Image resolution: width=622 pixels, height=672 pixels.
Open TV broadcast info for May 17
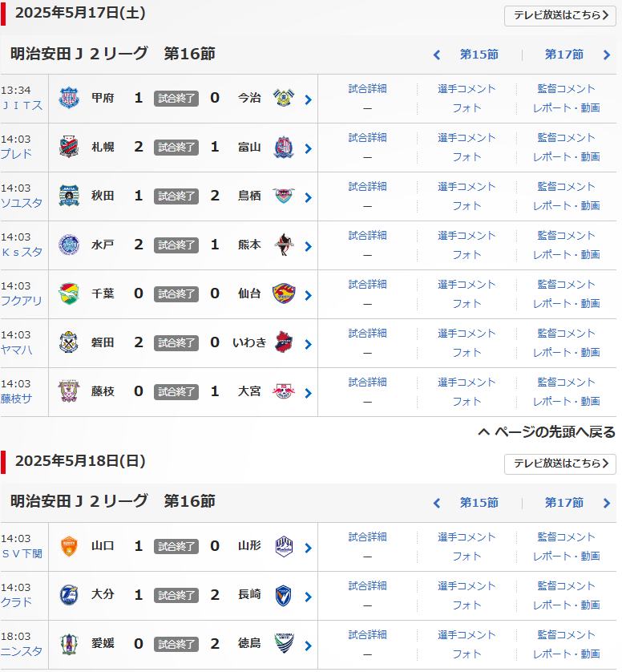coord(560,15)
